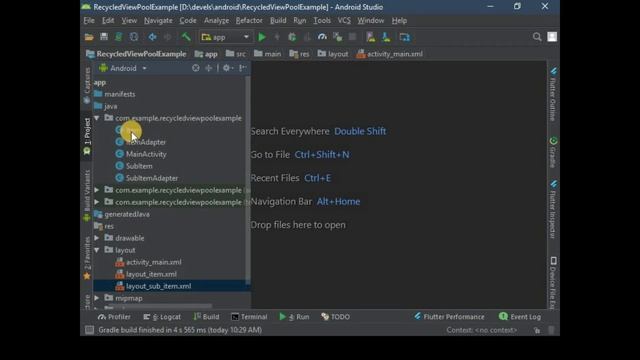This screenshot has height=360, width=640.
Task: Open the AVD Manager icon
Action: pyautogui.click(x=371, y=37)
